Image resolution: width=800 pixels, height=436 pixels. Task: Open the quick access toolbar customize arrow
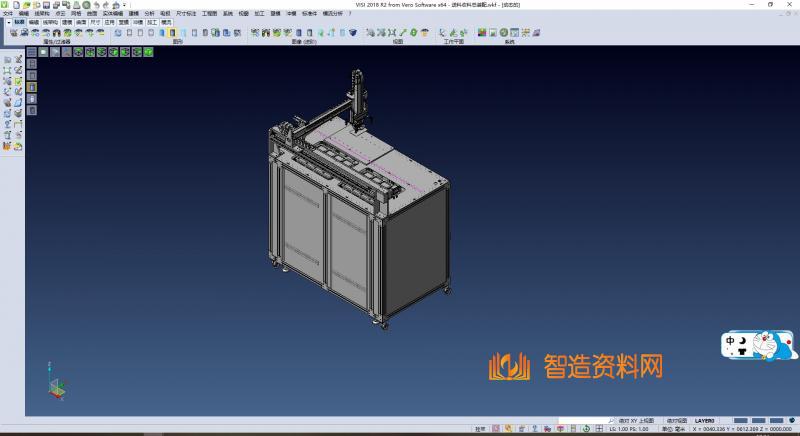coord(125,5)
